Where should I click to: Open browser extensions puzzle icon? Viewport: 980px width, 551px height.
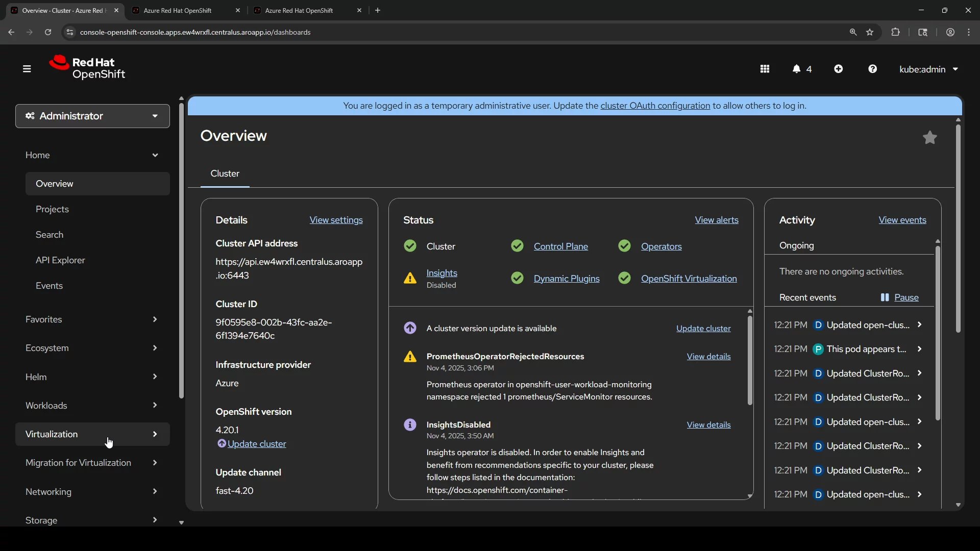895,32
